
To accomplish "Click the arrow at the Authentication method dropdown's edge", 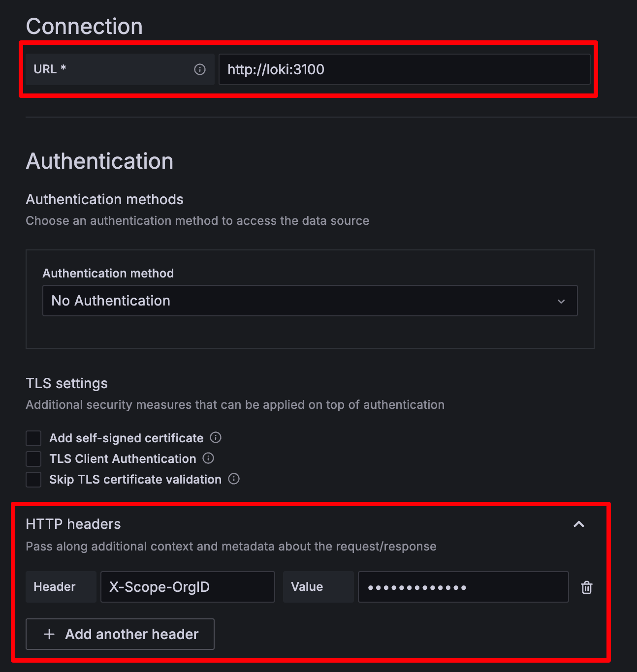I will click(561, 301).
